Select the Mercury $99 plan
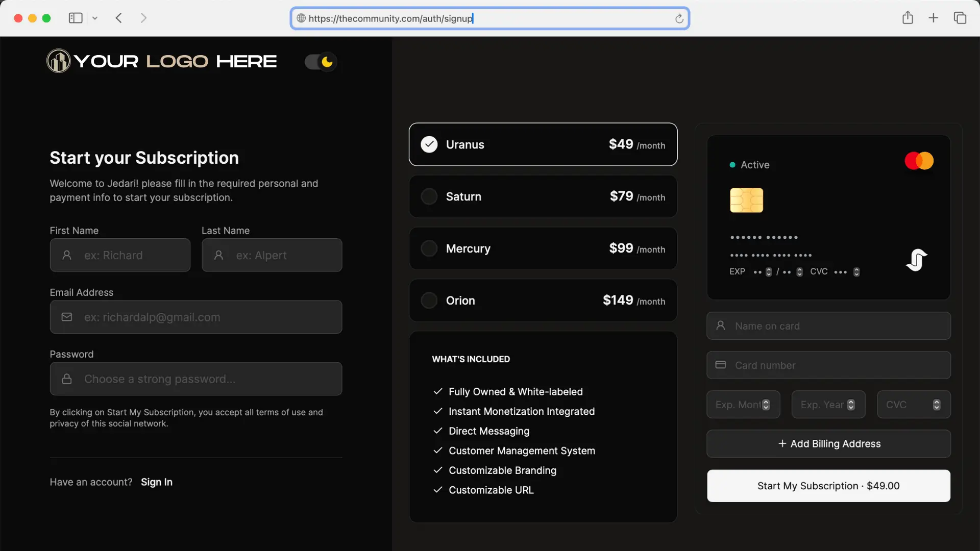This screenshot has height=551, width=980. 543,248
